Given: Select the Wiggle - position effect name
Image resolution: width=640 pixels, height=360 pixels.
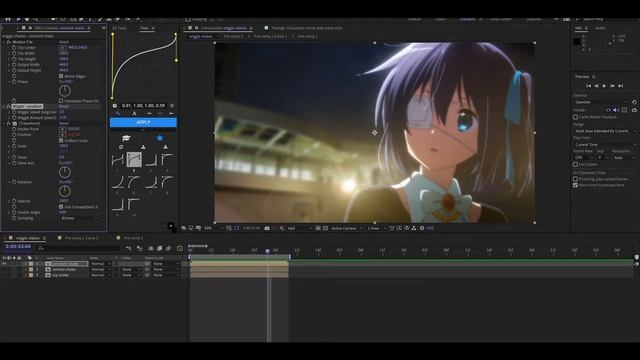Looking at the screenshot, I should coord(27,106).
